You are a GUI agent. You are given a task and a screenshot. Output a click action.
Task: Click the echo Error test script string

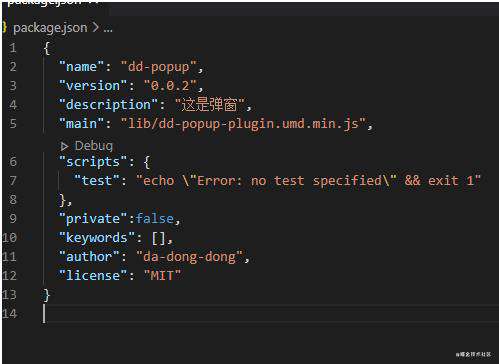[x=308, y=181]
